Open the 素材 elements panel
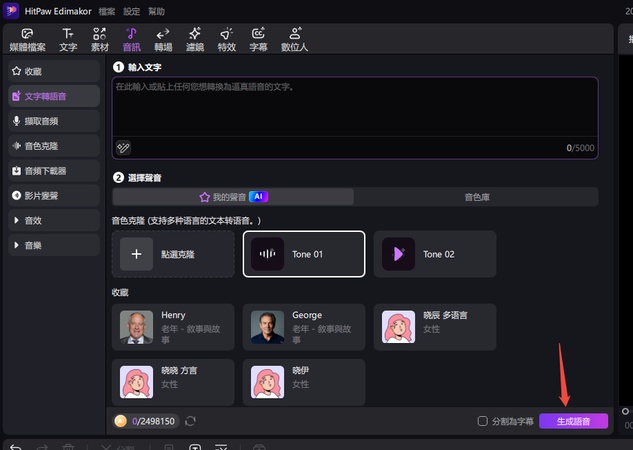 [100, 40]
